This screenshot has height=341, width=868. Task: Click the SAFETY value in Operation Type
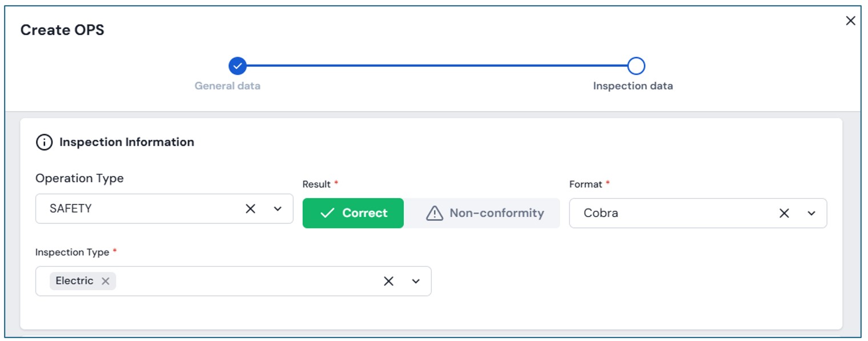tap(70, 208)
